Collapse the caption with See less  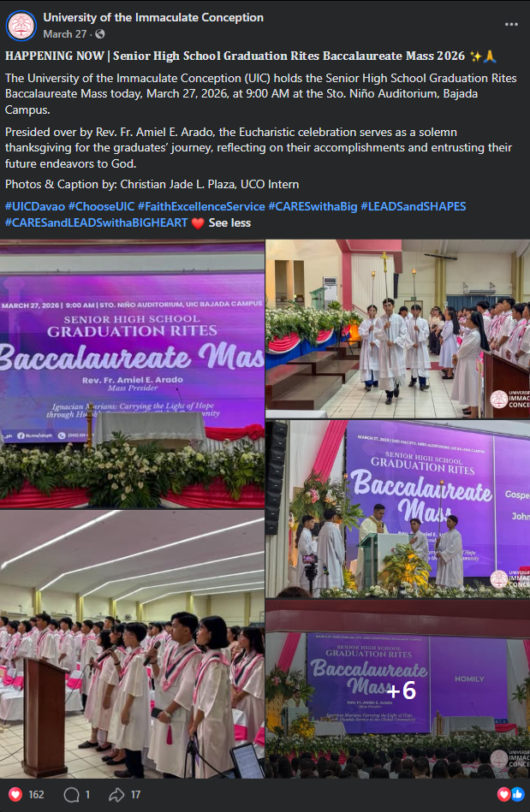(x=229, y=222)
